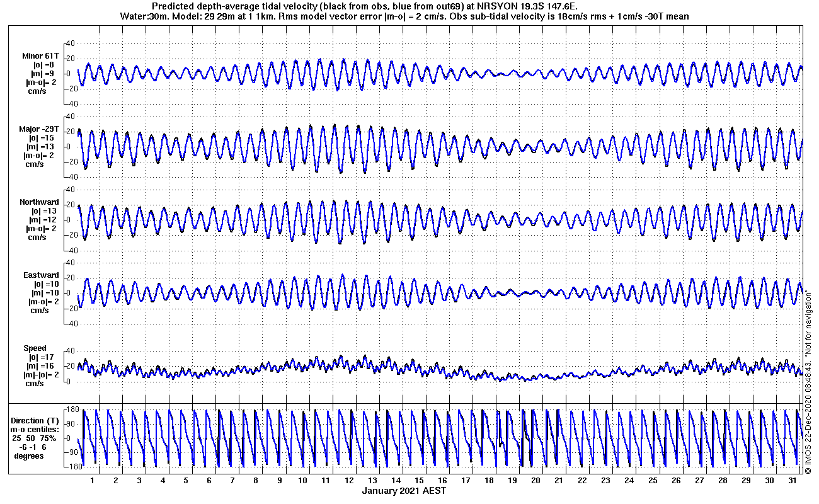Click the "|o| =15" value in Major panel
This screenshot has width=819, height=504.
tap(42, 138)
